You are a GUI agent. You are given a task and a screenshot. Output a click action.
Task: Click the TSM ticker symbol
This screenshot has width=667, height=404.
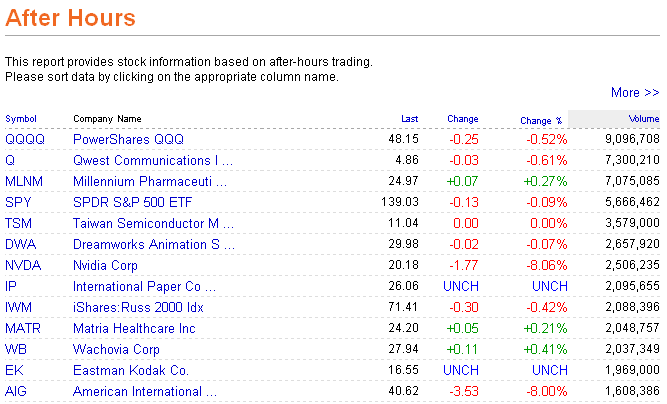point(19,223)
